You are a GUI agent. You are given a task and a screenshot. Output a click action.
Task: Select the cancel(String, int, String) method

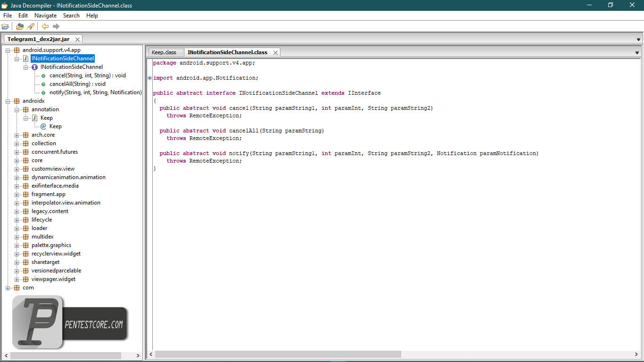coord(88,75)
